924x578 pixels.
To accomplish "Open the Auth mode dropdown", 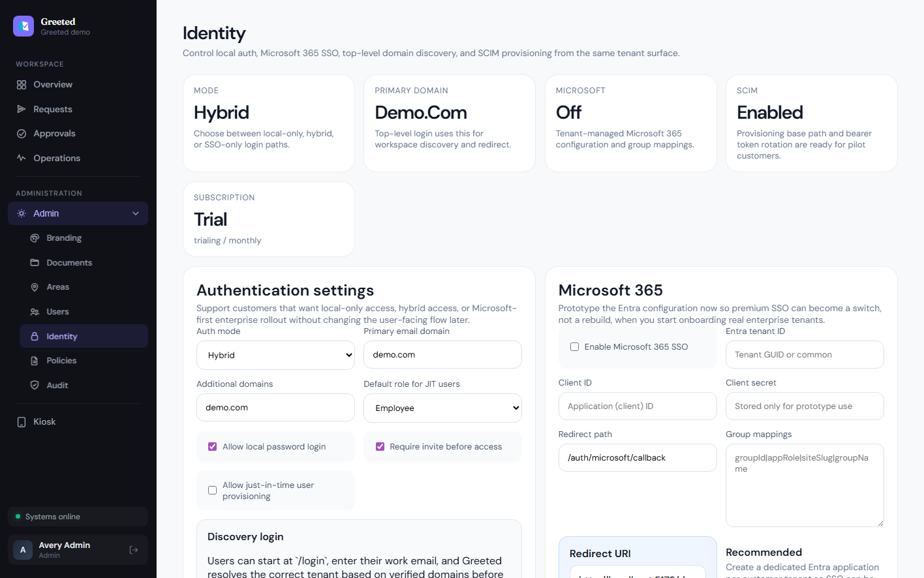I will point(275,356).
